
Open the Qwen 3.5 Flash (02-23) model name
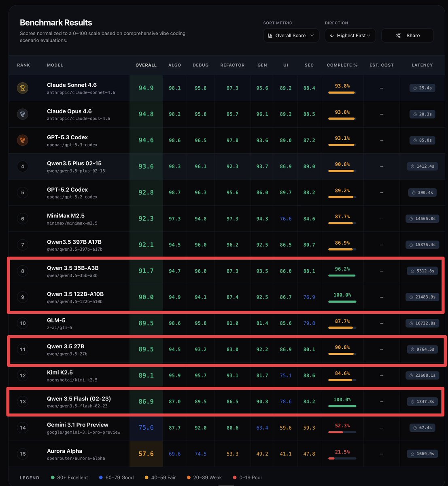(79, 399)
